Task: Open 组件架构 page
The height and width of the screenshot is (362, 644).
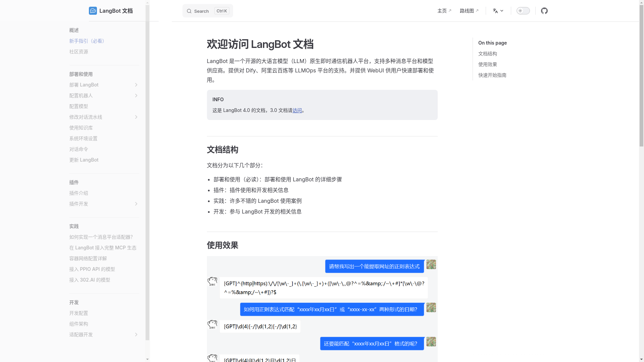Action: pos(78,324)
